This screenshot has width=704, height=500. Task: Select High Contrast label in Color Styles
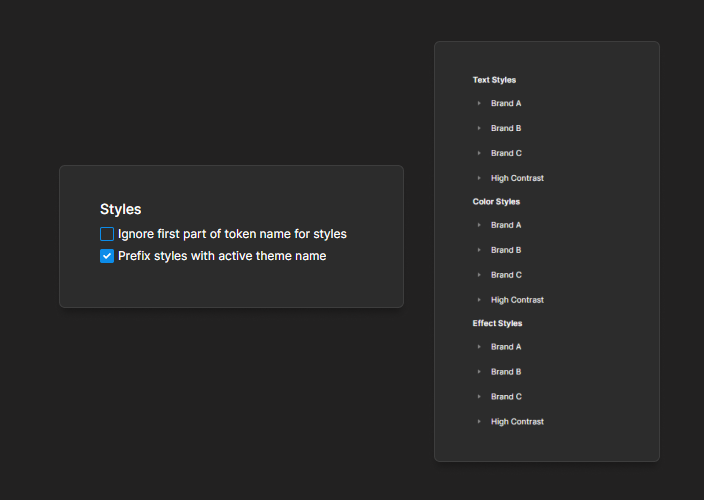coord(517,300)
